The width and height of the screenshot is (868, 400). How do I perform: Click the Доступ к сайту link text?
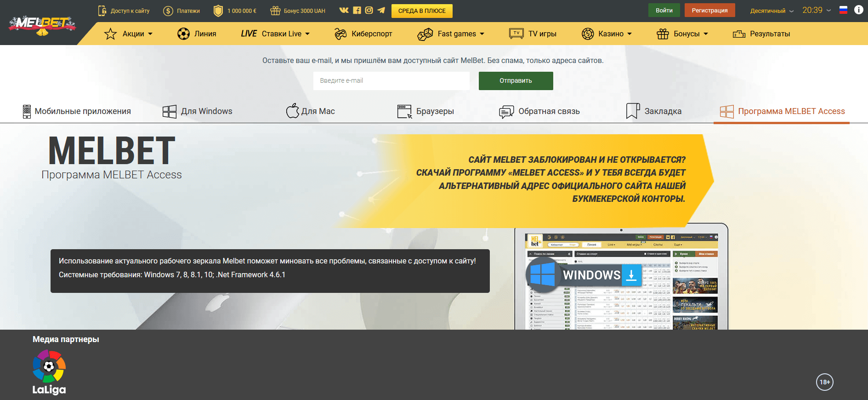[x=130, y=11]
